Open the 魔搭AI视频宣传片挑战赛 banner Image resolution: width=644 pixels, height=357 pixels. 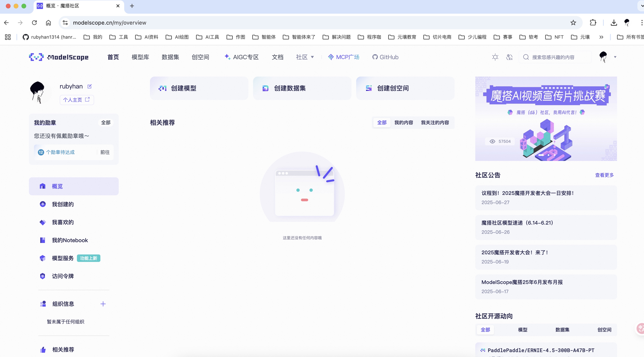click(546, 119)
